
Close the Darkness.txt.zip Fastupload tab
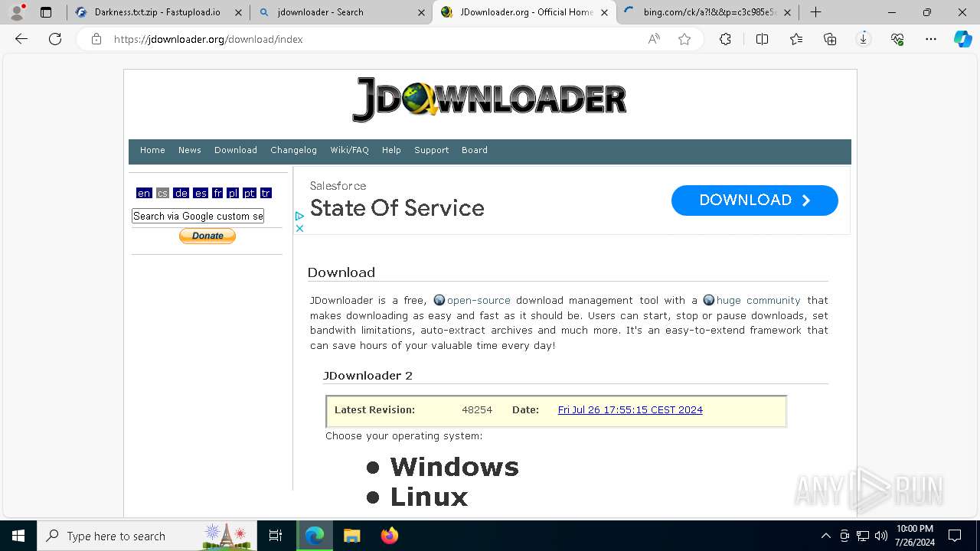tap(238, 12)
